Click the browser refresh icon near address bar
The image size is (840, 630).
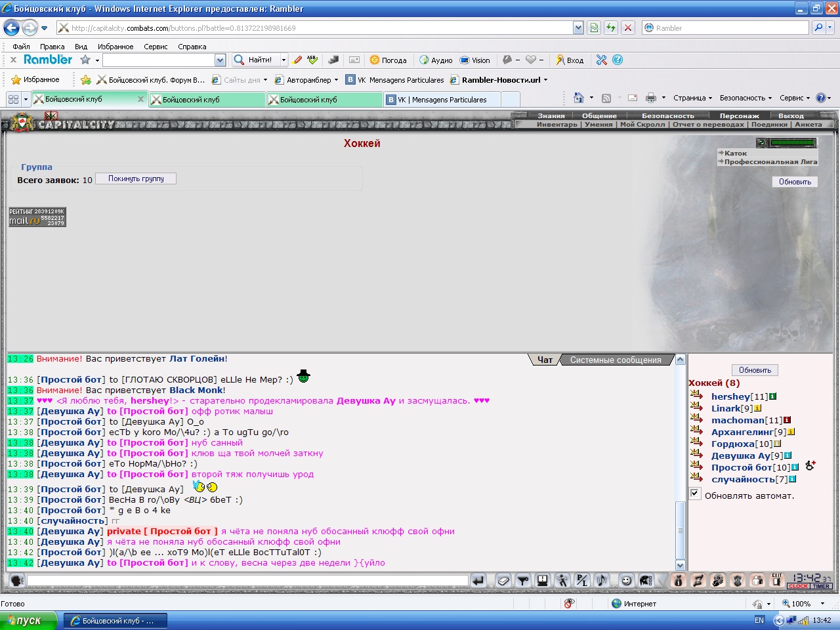tap(611, 28)
